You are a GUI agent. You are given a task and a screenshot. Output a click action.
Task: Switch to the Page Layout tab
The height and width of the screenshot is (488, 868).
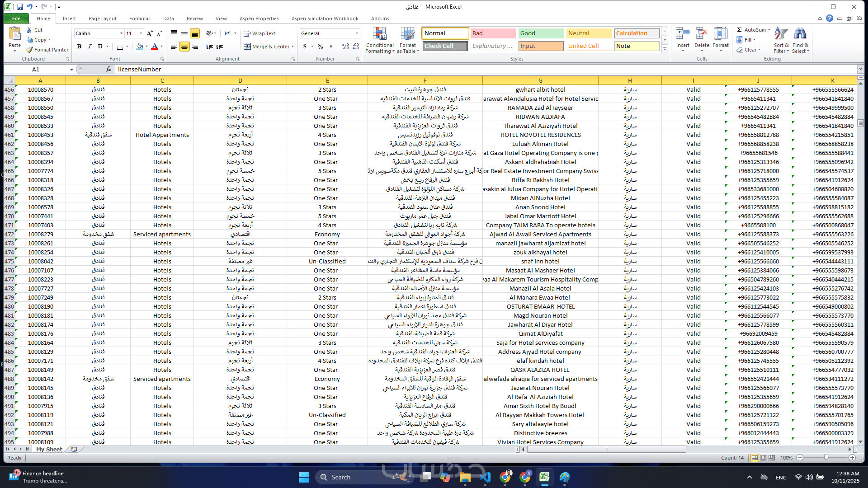click(x=102, y=19)
